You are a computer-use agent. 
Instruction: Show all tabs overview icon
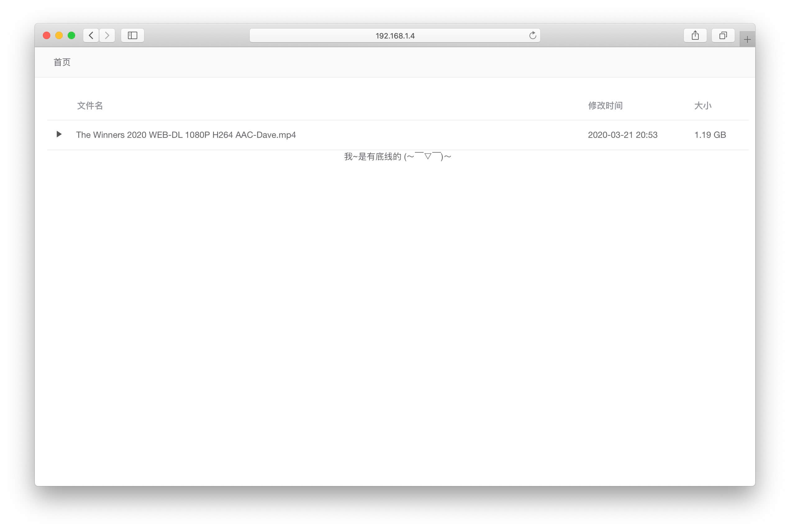click(x=723, y=35)
